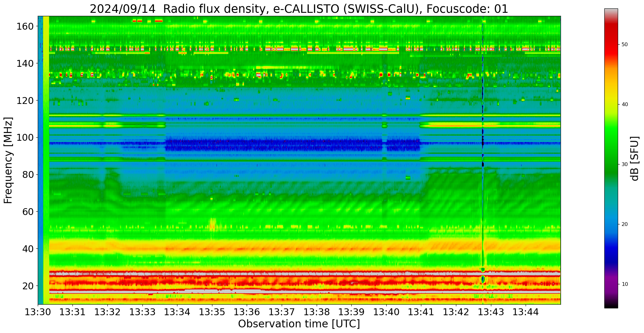Click the 13:40 time tick label
The width and height of the screenshot is (644, 333).
386,312
